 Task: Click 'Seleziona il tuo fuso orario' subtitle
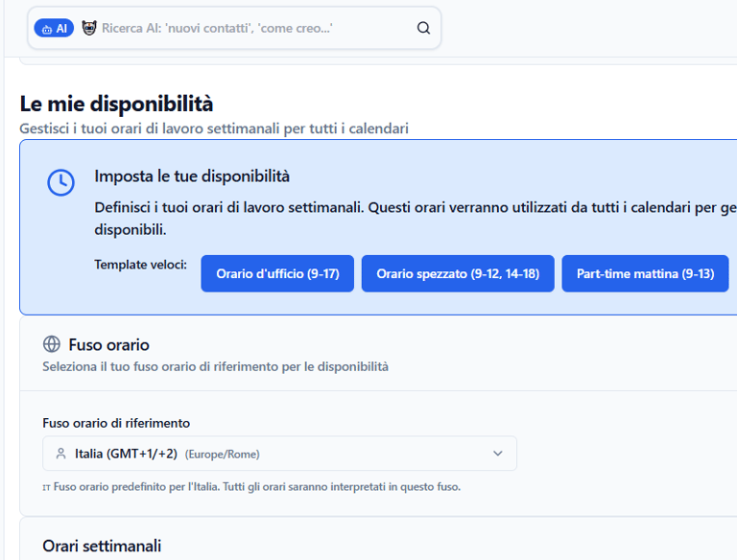click(215, 366)
